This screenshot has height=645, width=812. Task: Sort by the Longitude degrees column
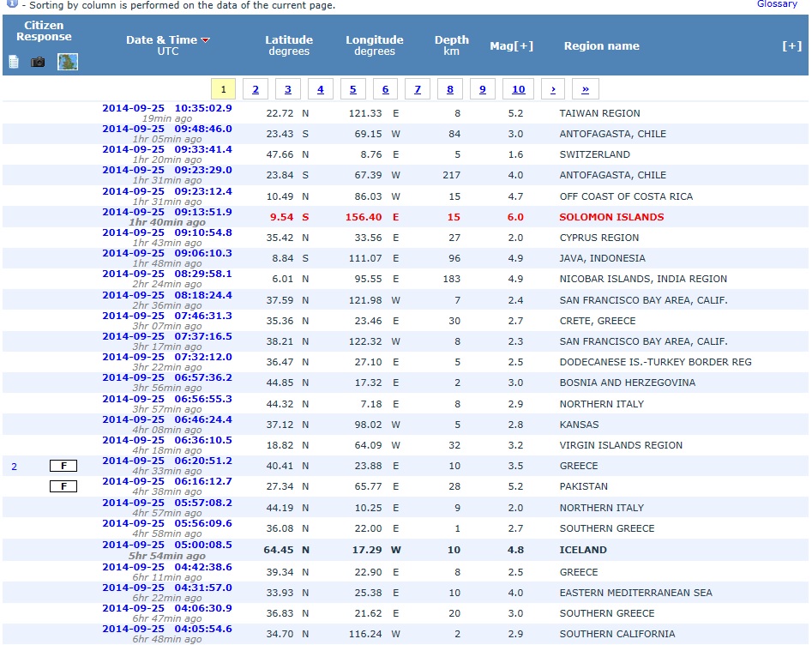pyautogui.click(x=375, y=45)
